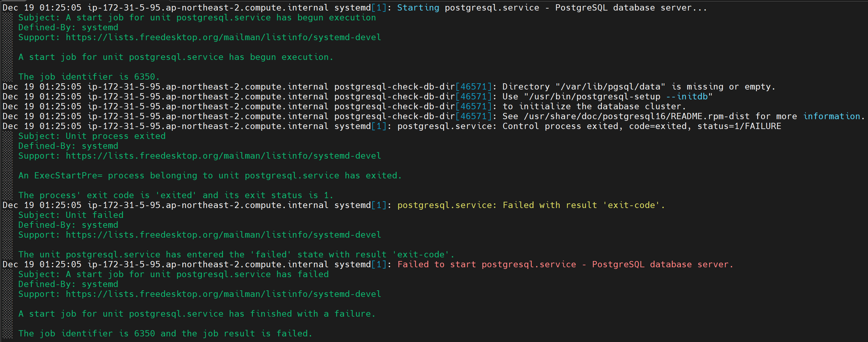
Task: Click the hostname on the 'Failed to start' log line
Action: click(208, 264)
